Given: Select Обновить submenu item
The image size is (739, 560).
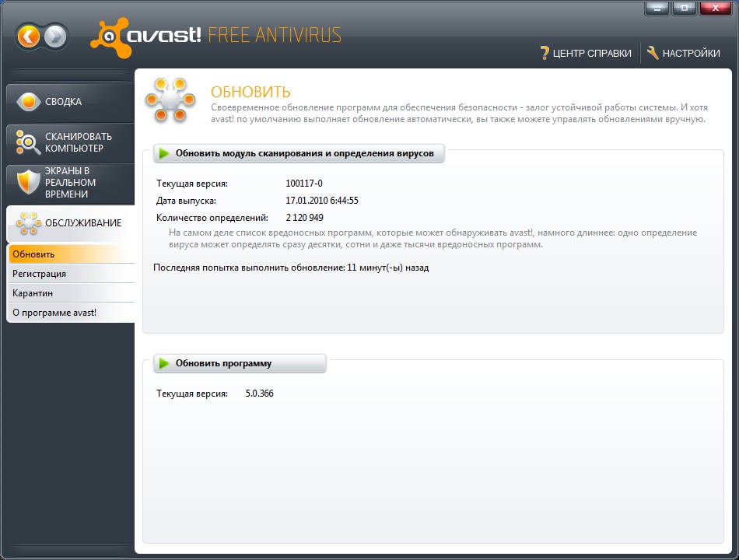Looking at the screenshot, I should [72, 254].
